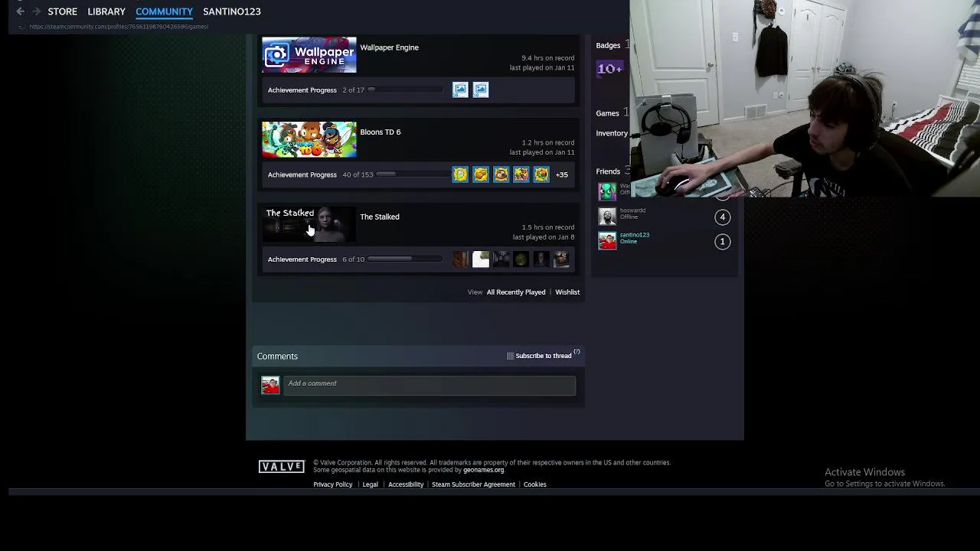Image resolution: width=980 pixels, height=551 pixels.
Task: Open the Friends section link
Action: (x=608, y=171)
